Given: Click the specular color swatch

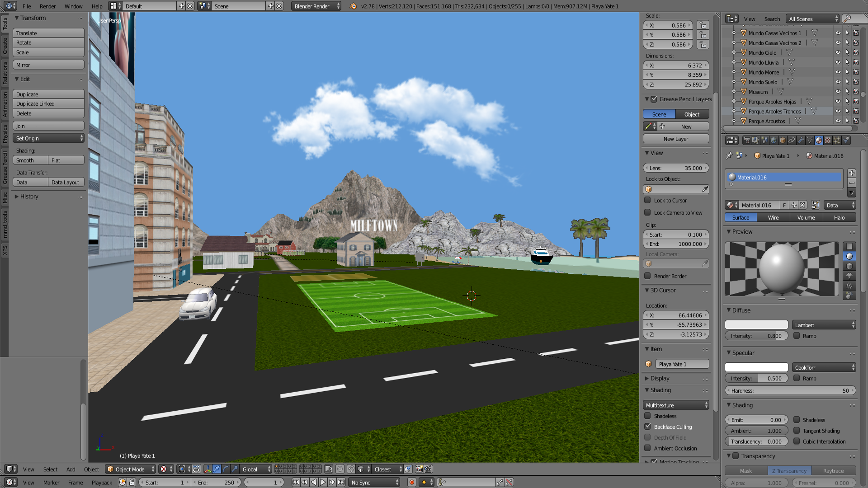Looking at the screenshot, I should click(x=756, y=367).
